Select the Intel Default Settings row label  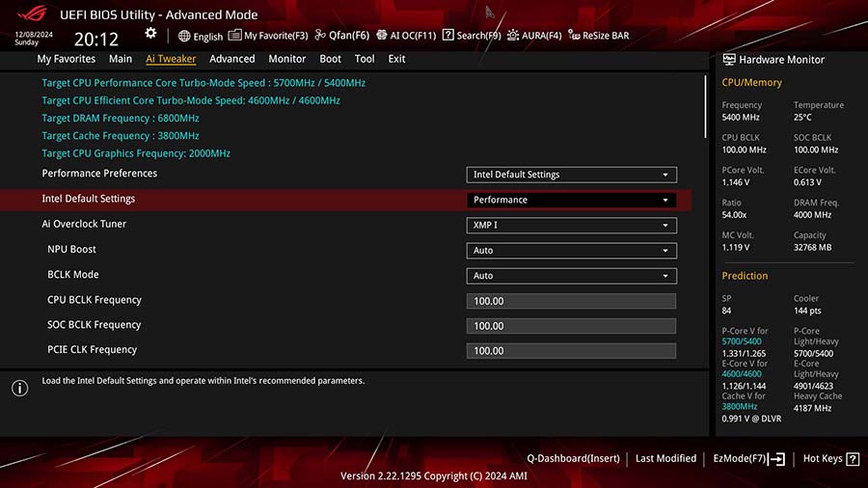click(x=89, y=199)
